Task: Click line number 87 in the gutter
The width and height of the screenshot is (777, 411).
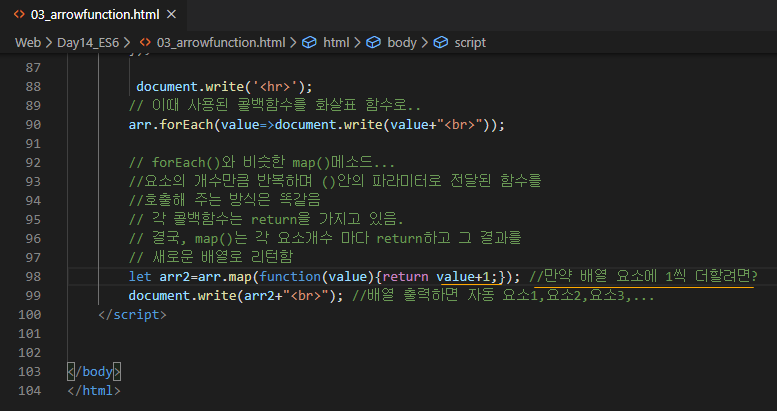Action: tap(33, 67)
